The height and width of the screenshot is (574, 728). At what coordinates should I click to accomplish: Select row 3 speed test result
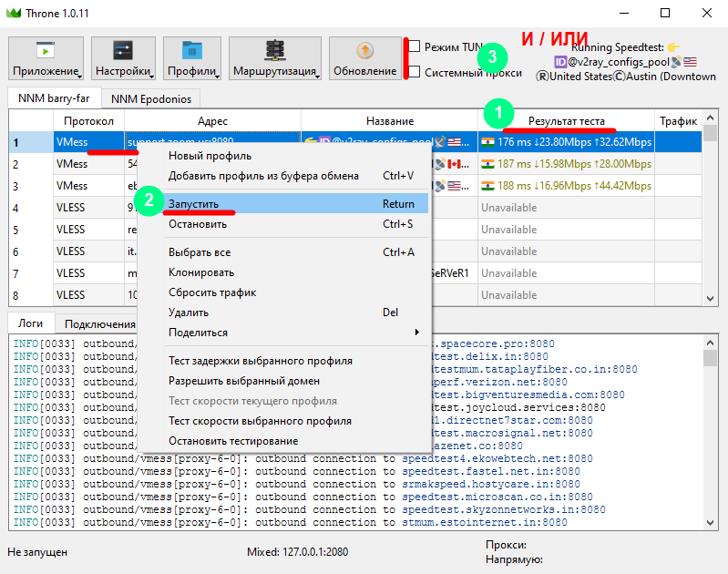(x=566, y=187)
